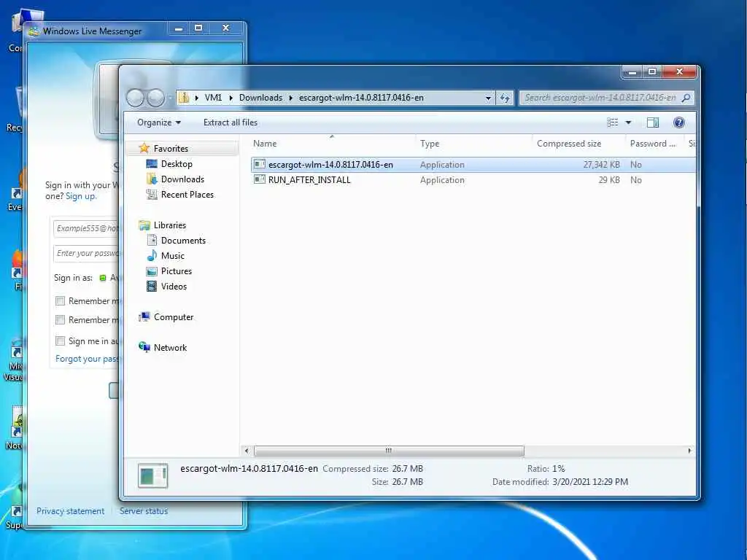This screenshot has width=747, height=560.
Task: Open the Privacy statement link
Action: point(70,511)
